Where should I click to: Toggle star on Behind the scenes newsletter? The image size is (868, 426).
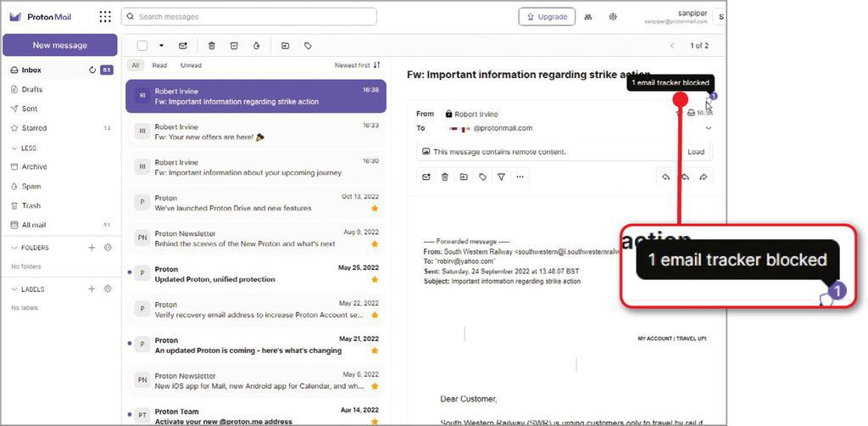(375, 244)
